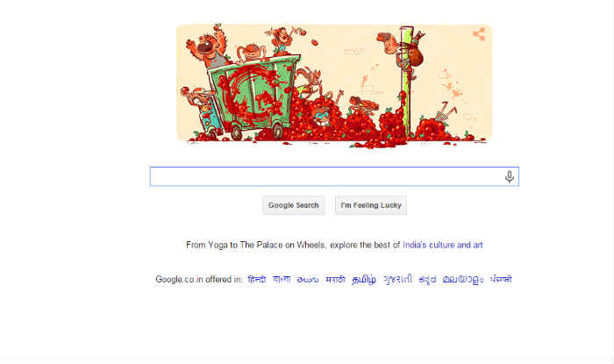
Task: Switch Google to Punjabi language
Action: (x=501, y=280)
